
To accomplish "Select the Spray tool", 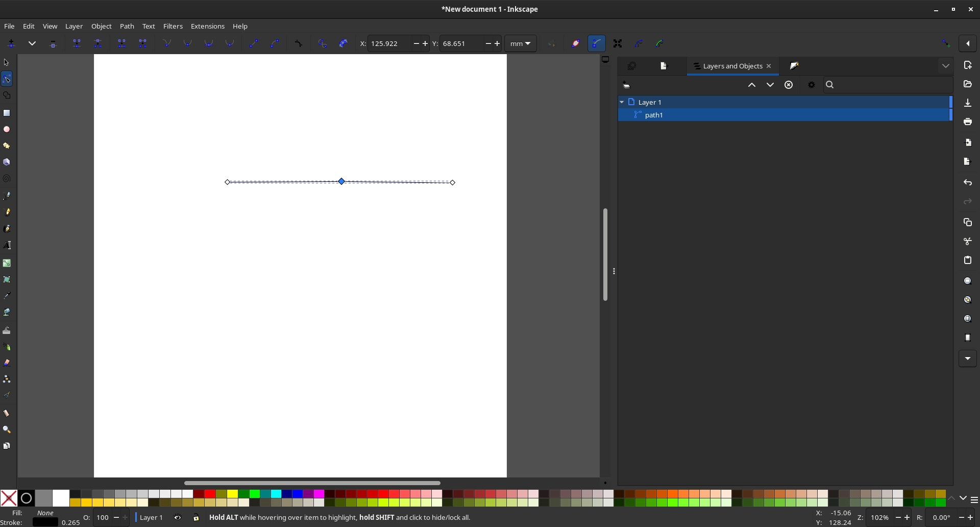I will tap(7, 347).
